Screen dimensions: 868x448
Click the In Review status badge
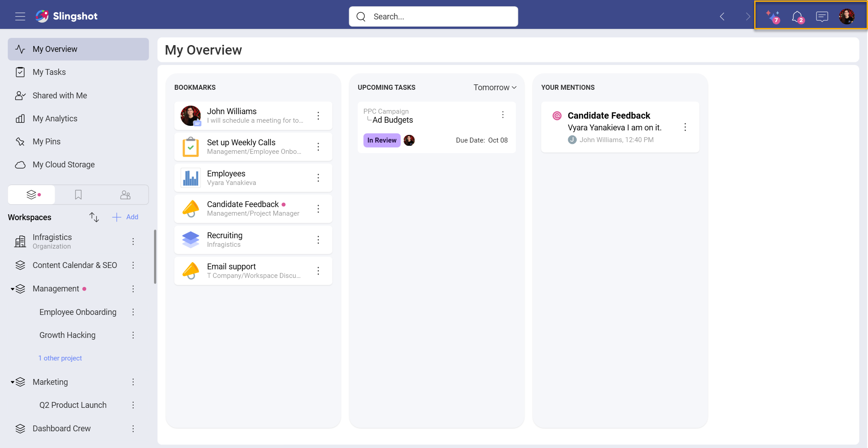click(x=382, y=140)
